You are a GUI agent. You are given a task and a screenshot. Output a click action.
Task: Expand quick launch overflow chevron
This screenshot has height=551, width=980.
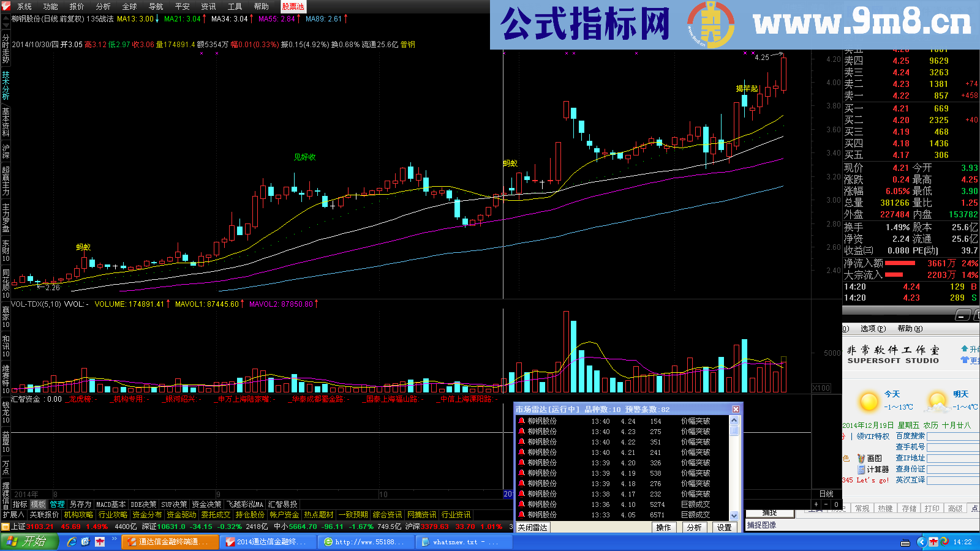pos(115,539)
